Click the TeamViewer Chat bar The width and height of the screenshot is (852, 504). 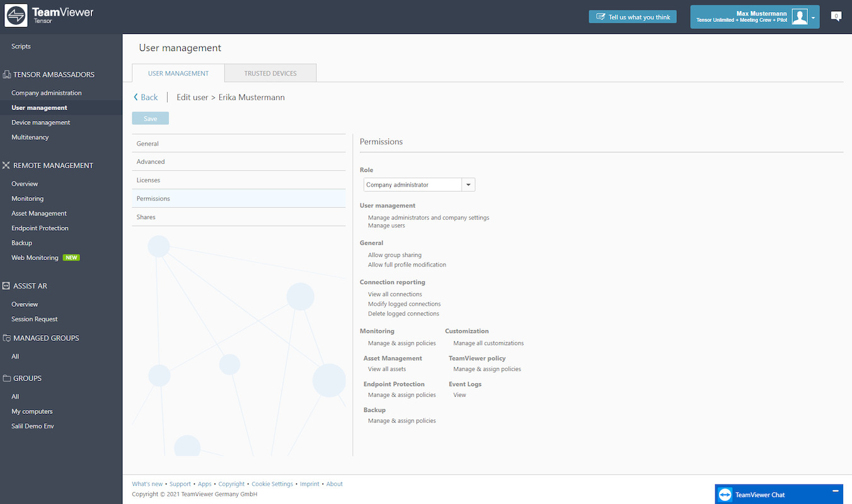(x=779, y=495)
